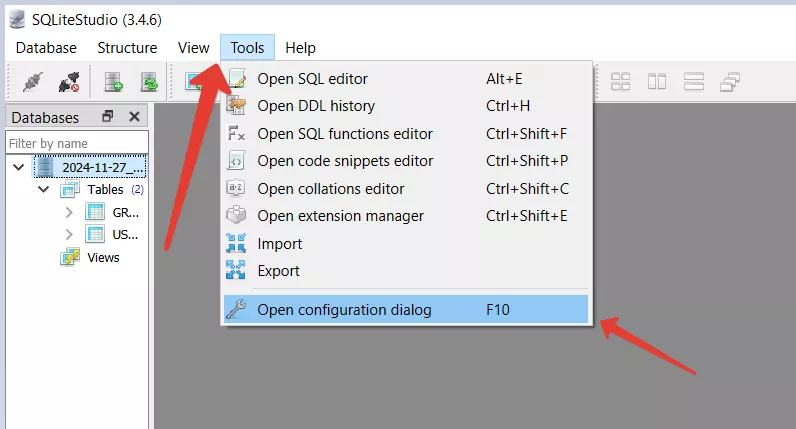The height and width of the screenshot is (429, 796).
Task: Click the cascade windows toolbar icon
Action: pos(730,81)
